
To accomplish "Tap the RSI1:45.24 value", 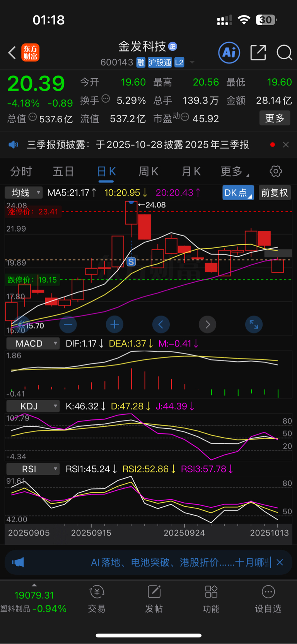I will pos(91,469).
